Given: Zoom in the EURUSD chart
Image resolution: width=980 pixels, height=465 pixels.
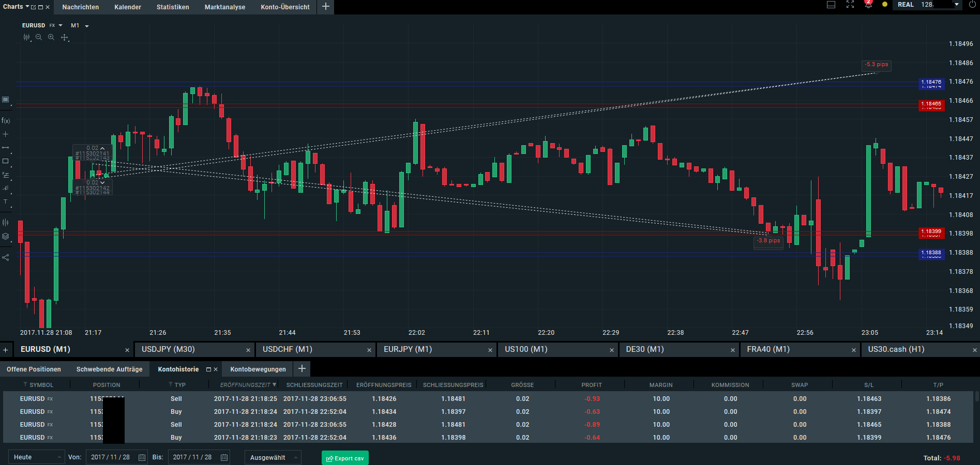Looking at the screenshot, I should 51,37.
